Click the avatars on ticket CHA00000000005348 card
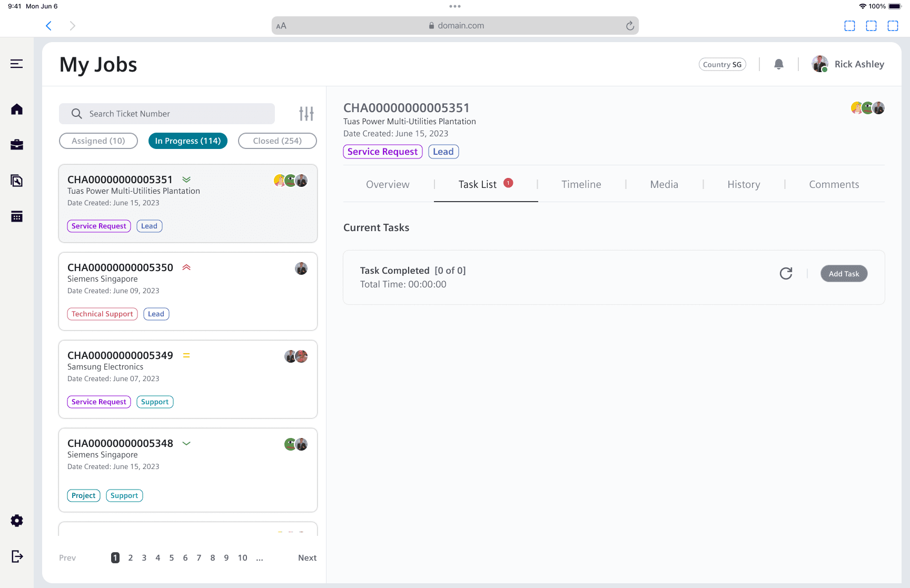The height and width of the screenshot is (588, 910). pyautogui.click(x=296, y=444)
